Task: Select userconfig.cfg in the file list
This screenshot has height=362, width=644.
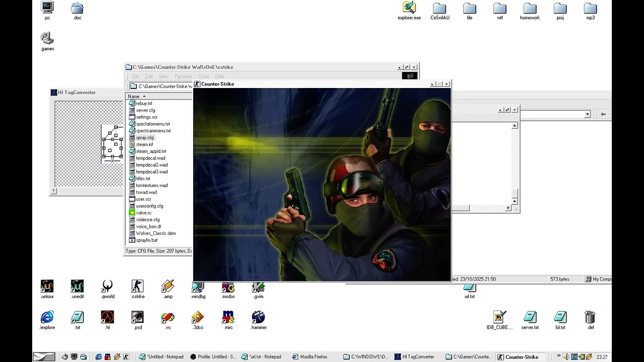Action: click(146, 206)
